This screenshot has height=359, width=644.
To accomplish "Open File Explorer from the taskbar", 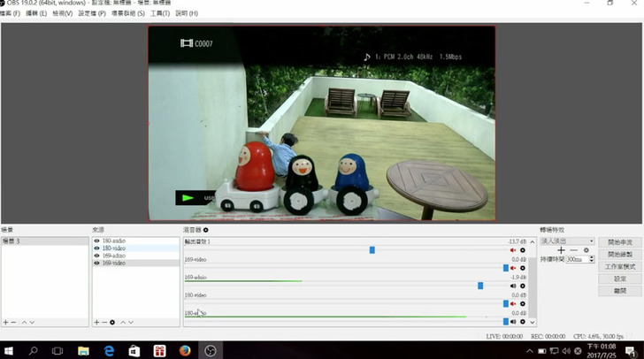I will pyautogui.click(x=83, y=351).
